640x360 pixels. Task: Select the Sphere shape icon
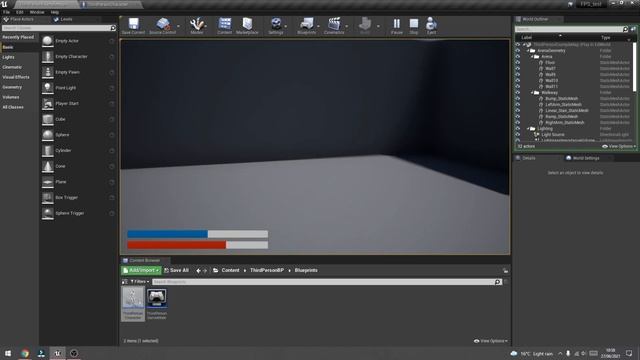coord(48,135)
